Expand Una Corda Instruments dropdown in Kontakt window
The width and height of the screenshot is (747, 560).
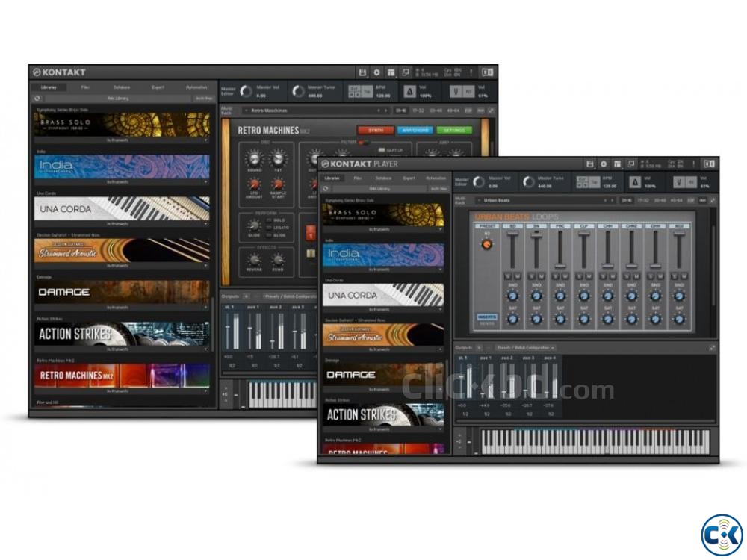(x=122, y=224)
